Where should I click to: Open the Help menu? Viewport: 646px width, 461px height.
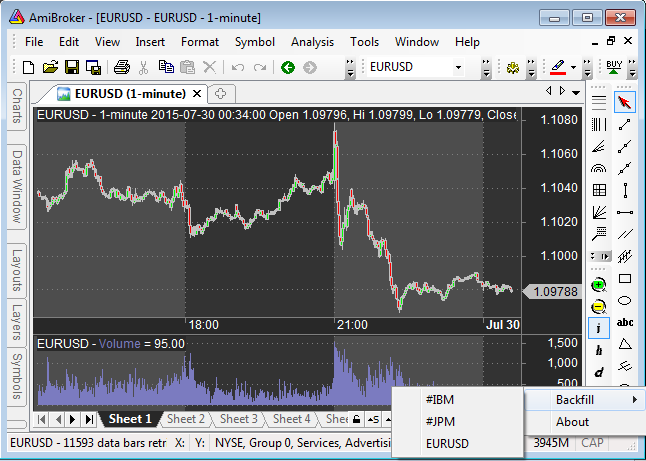click(x=467, y=42)
